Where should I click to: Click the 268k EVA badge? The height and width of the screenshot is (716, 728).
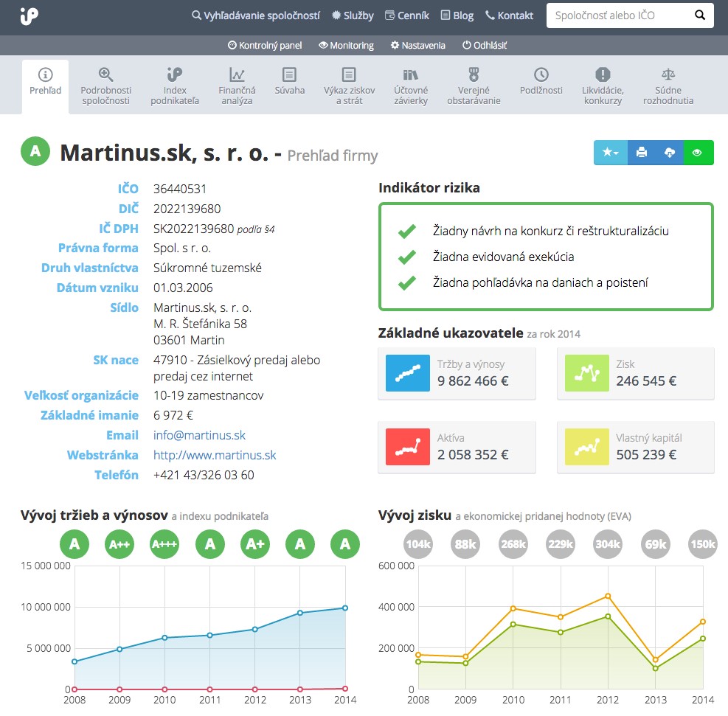(x=513, y=544)
